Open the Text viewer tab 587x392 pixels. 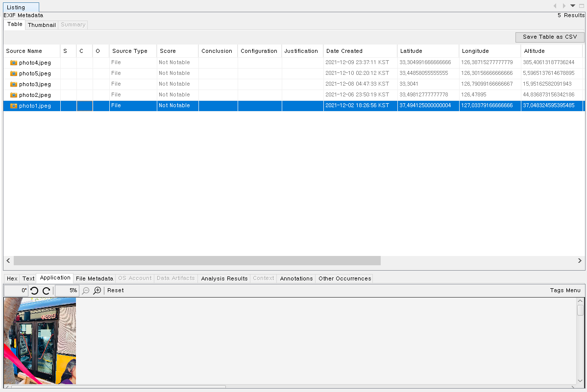[28, 278]
